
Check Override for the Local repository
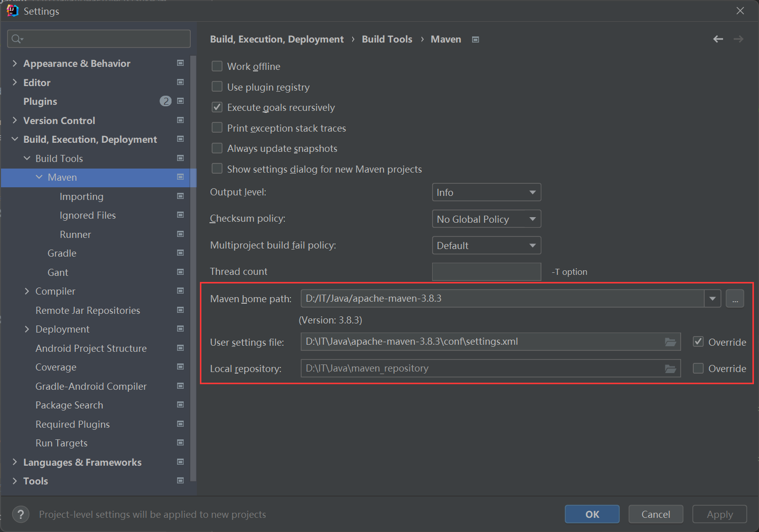click(698, 368)
